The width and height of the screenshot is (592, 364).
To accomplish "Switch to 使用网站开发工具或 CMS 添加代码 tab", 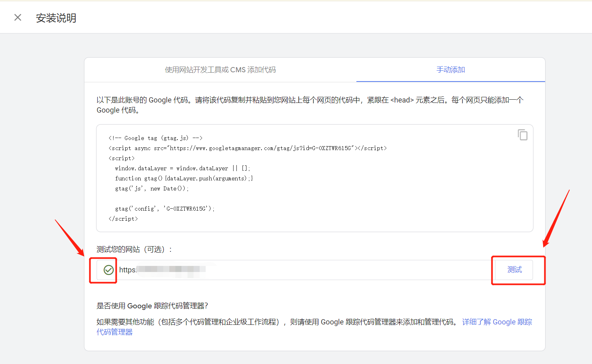I will tap(220, 70).
